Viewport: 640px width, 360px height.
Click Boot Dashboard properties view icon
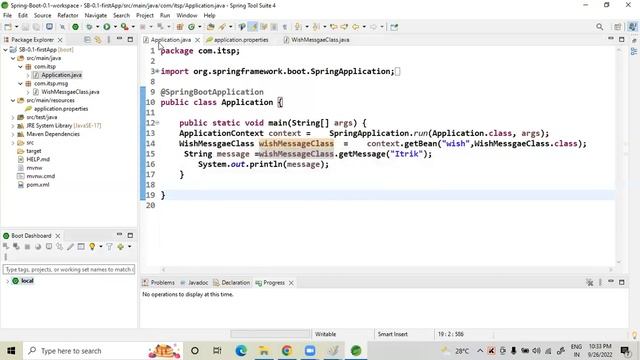point(81,247)
